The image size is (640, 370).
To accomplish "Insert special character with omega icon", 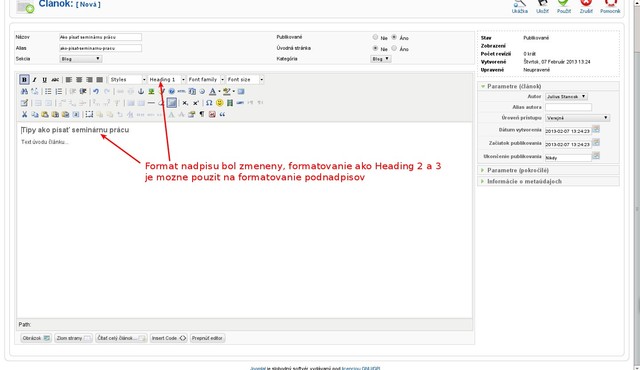I will [209, 103].
